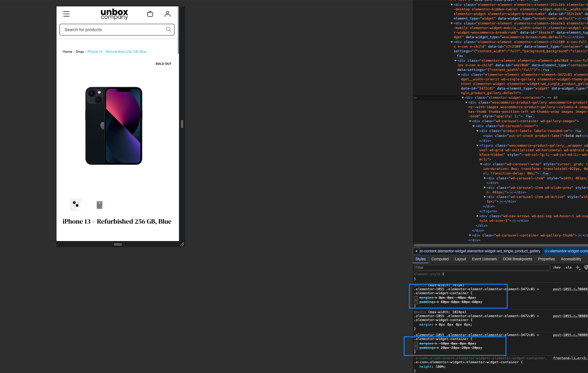Select the second product gallery thumbnail
Viewport: 588px width, 373px height.
point(100,205)
